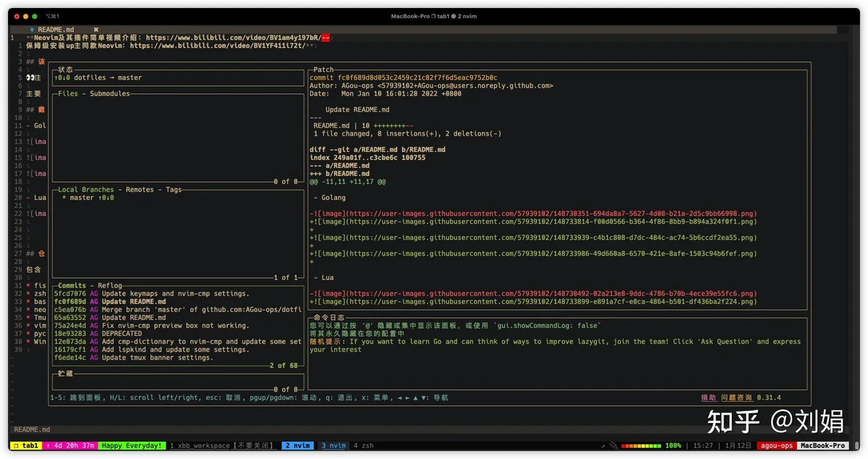Click the added image line ending b894a324f0f1.png
The width and height of the screenshot is (868, 459).
click(x=533, y=222)
